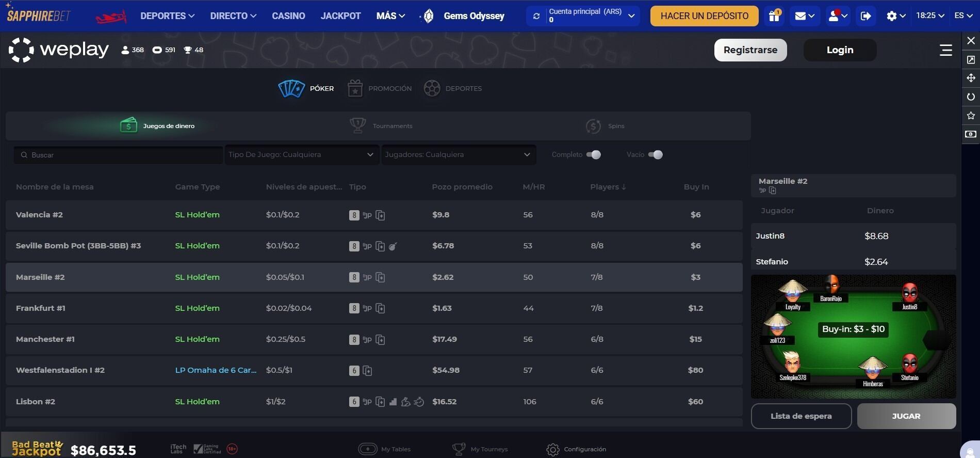Select the Manchester #1 table row

point(374,339)
